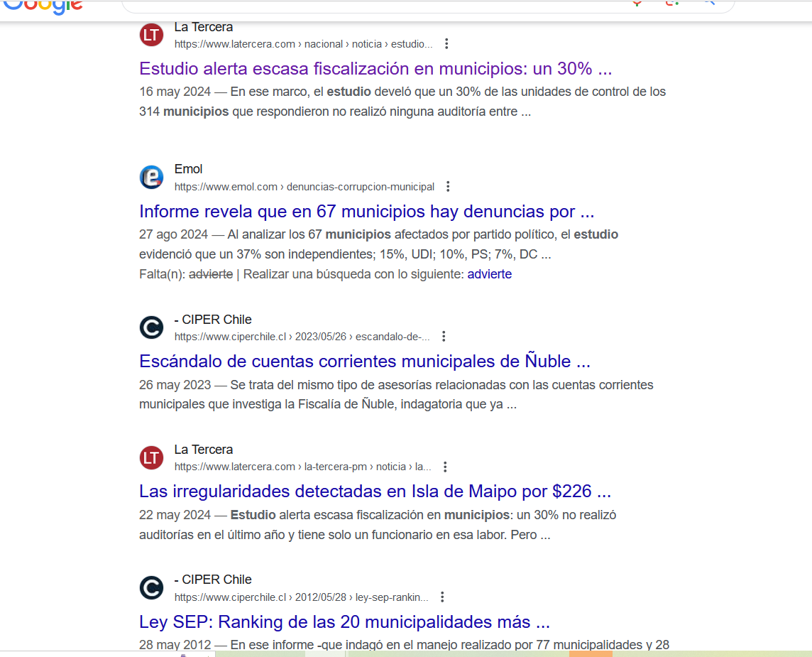Click the Emol favicon
This screenshot has width=812, height=657.
(152, 177)
